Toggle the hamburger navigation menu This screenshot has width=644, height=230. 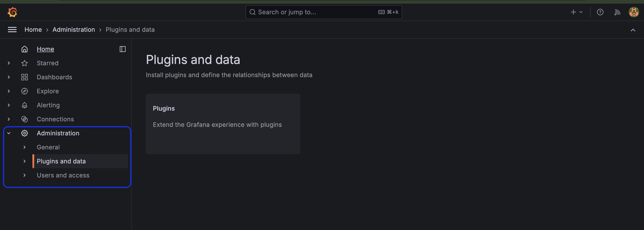[12, 30]
